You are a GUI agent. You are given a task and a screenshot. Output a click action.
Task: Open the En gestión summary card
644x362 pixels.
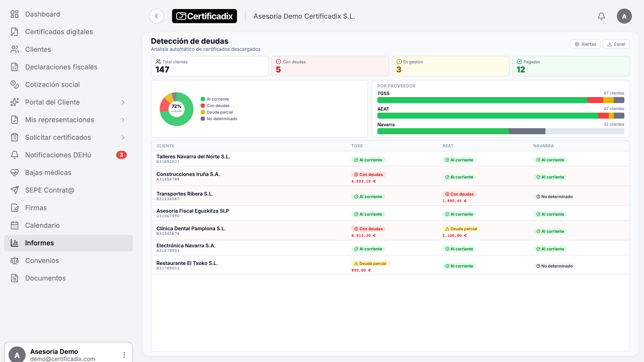coord(451,66)
